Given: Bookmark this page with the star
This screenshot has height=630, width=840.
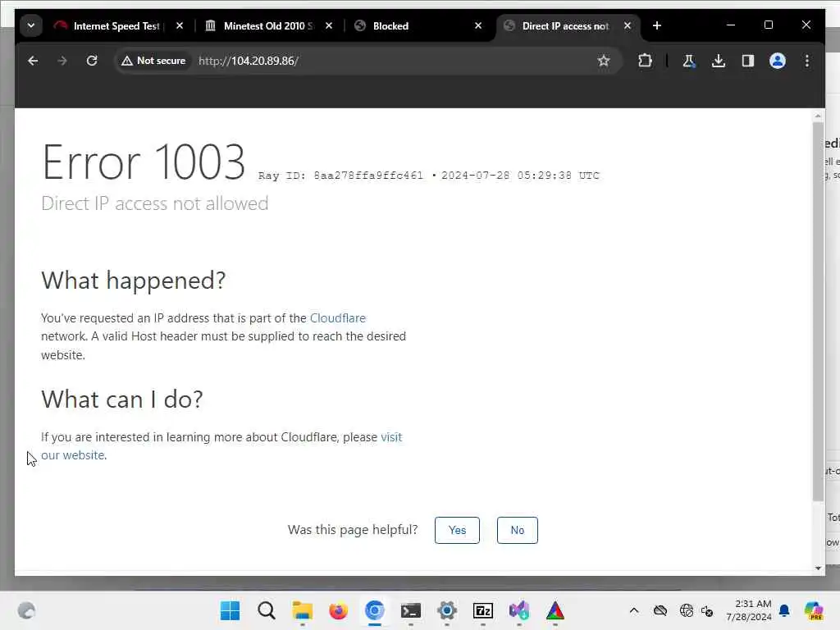Looking at the screenshot, I should coord(604,61).
